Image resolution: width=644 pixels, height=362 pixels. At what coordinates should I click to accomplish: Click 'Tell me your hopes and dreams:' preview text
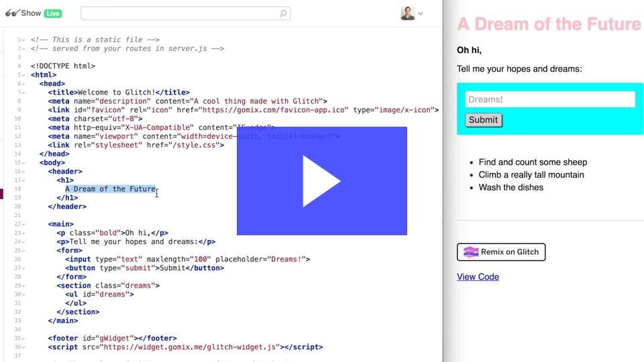click(x=519, y=69)
